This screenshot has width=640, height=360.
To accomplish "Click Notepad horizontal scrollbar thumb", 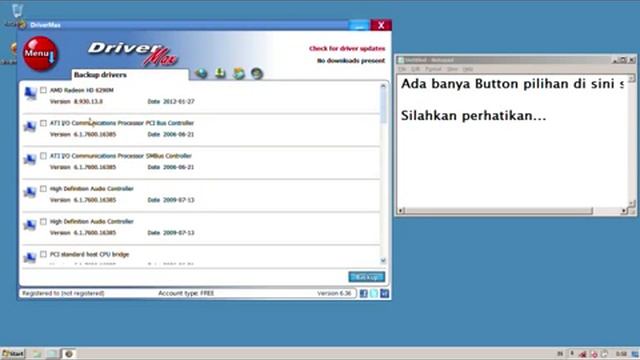I will click(498, 211).
